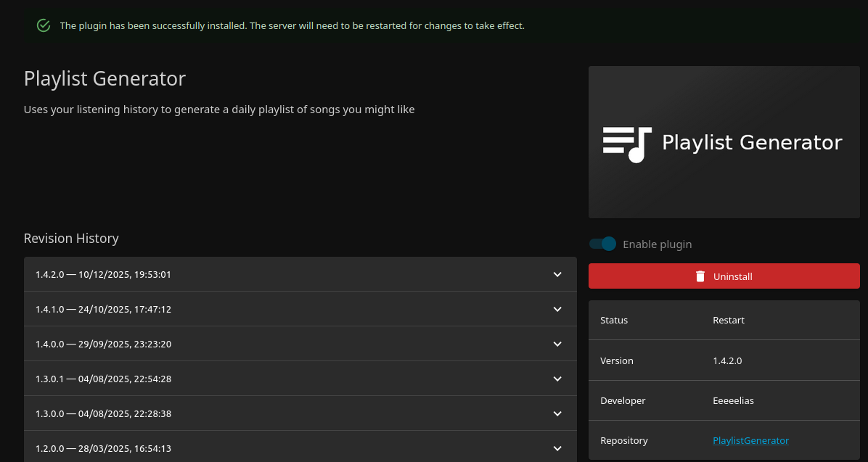Expand the 1.4.2.0 revision chevron
The height and width of the screenshot is (462, 868).
point(557,274)
